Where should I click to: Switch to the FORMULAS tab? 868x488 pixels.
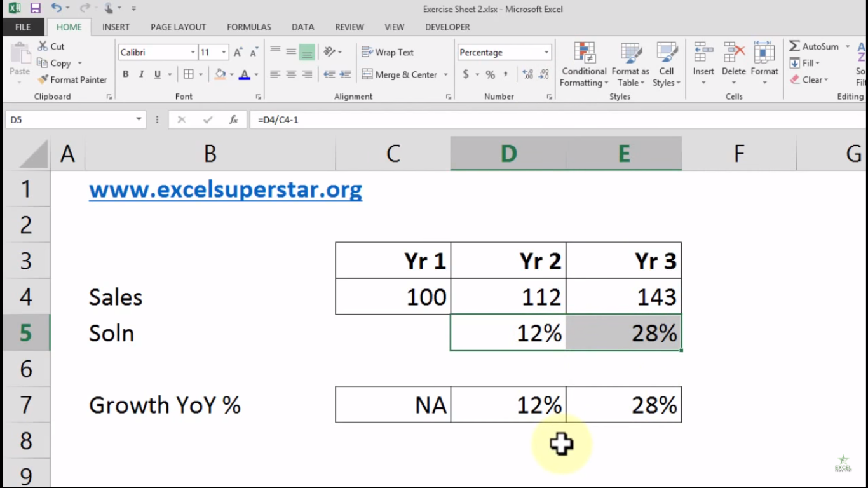[249, 27]
